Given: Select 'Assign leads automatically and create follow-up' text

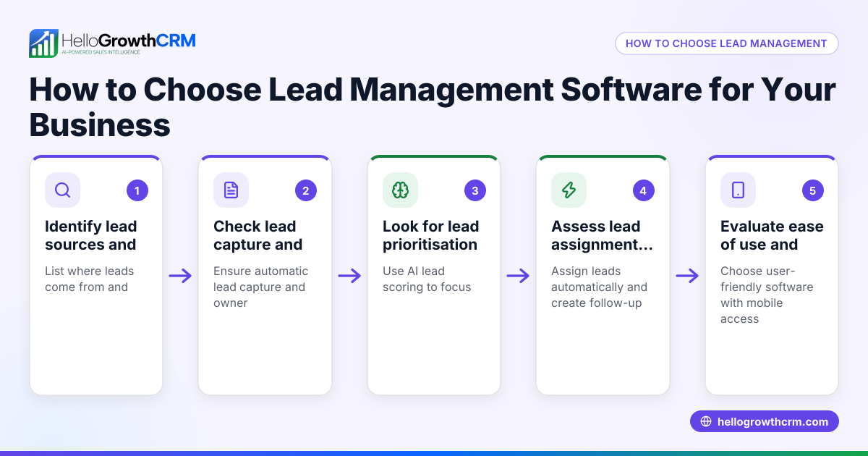Looking at the screenshot, I should [599, 287].
